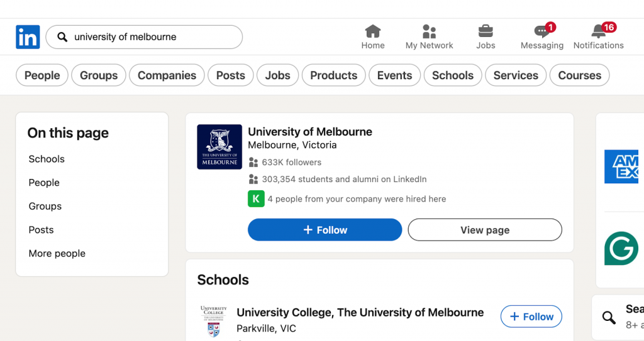Click View page button
Screen dimensions: 644x341
pos(485,230)
